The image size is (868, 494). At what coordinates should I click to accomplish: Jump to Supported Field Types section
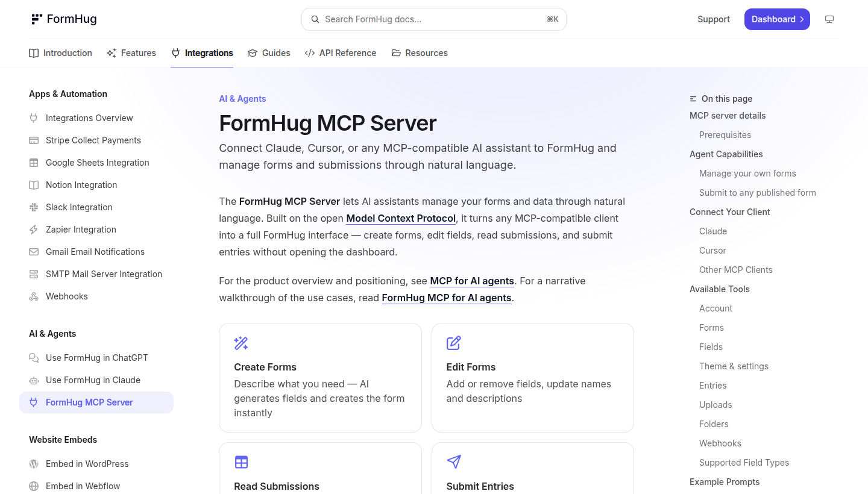[744, 463]
